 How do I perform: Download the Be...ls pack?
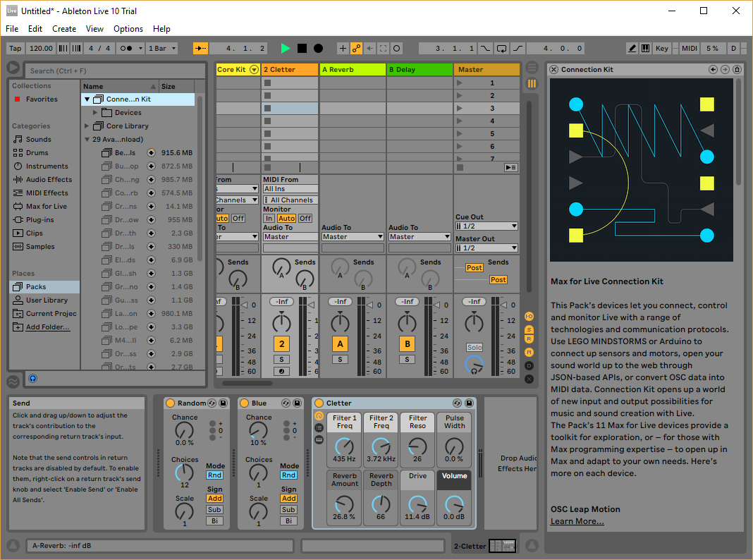click(151, 153)
